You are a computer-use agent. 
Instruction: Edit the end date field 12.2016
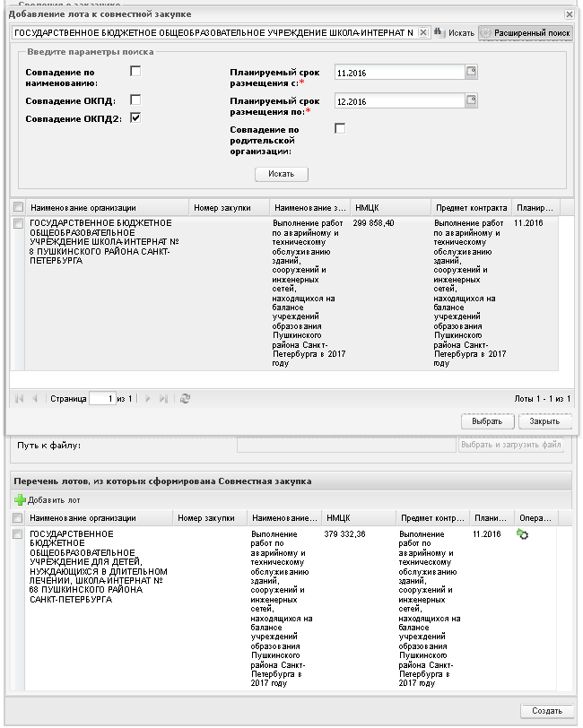point(399,101)
